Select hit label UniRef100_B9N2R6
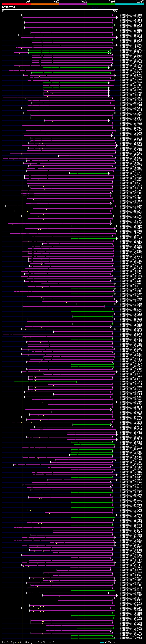 point(131,32)
